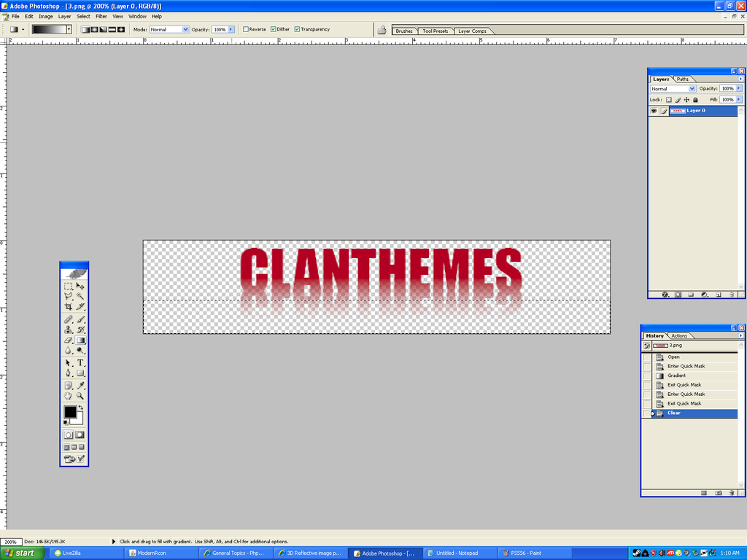Open the Layers panel Fill slider arrow

pos(739,99)
